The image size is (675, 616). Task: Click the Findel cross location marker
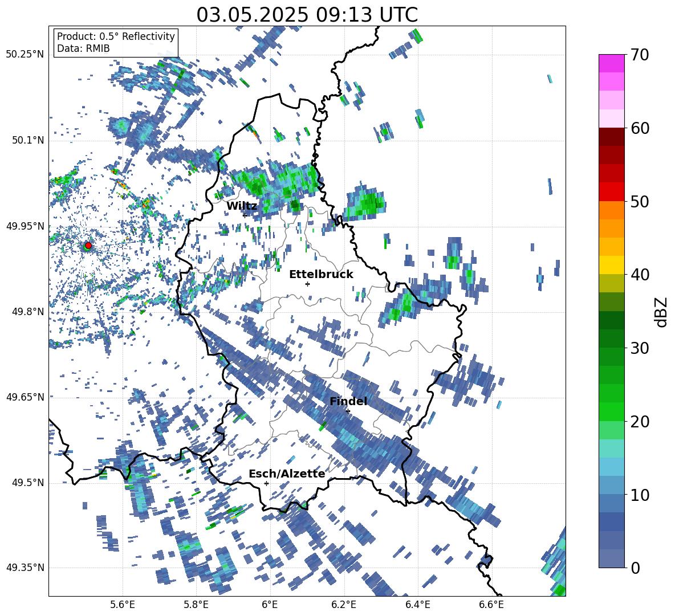pos(348,411)
